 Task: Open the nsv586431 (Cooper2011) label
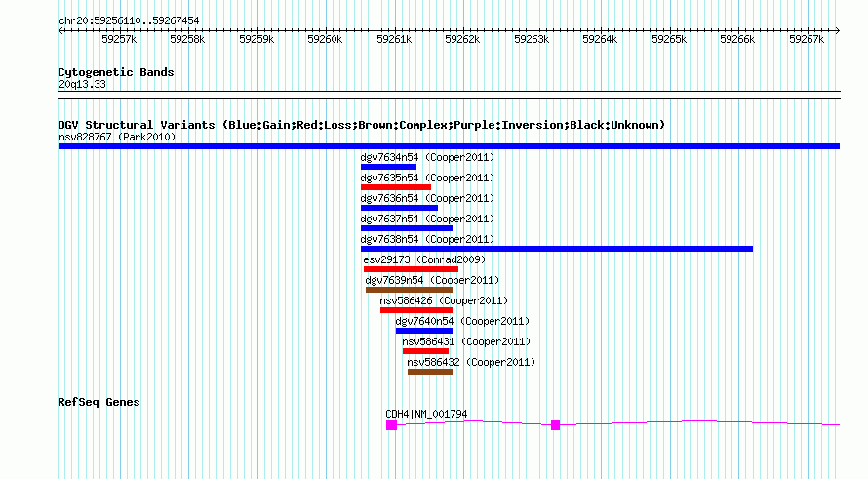click(466, 341)
